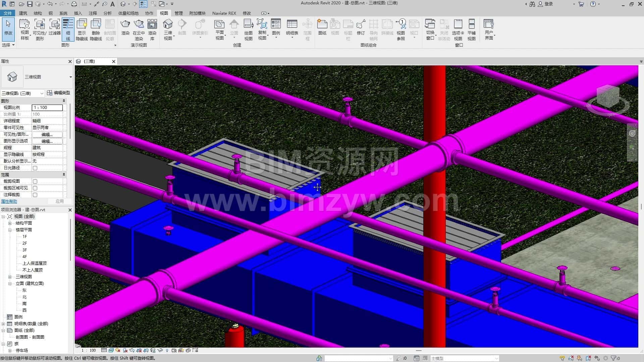The height and width of the screenshot is (362, 644).
Task: Click the Tile Views tool
Action: pyautogui.click(x=472, y=29)
